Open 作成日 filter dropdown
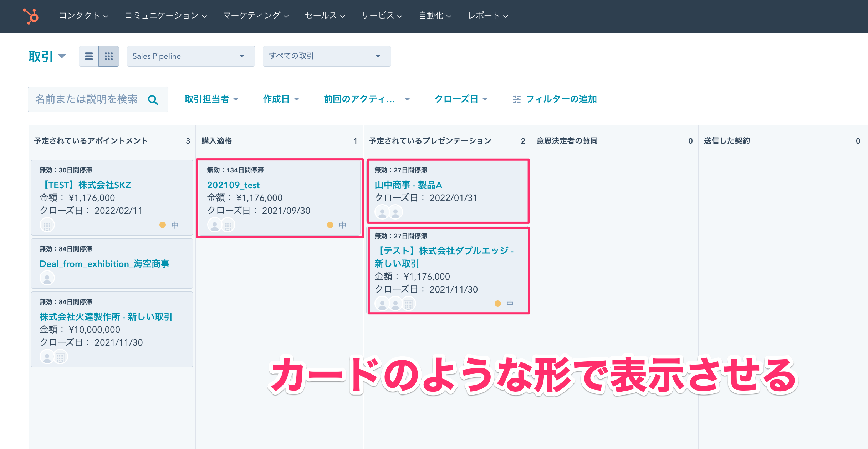Image resolution: width=868 pixels, height=449 pixels. [x=281, y=99]
